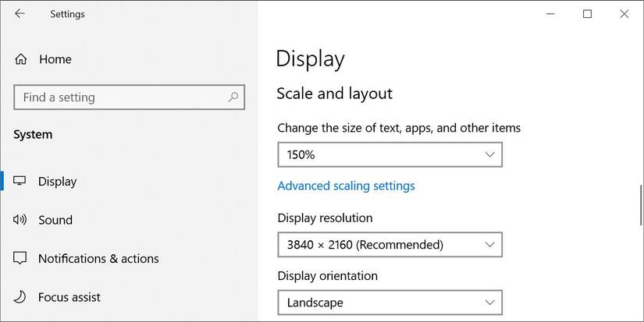This screenshot has width=644, height=322.
Task: Maximize the Settings window
Action: click(x=587, y=13)
